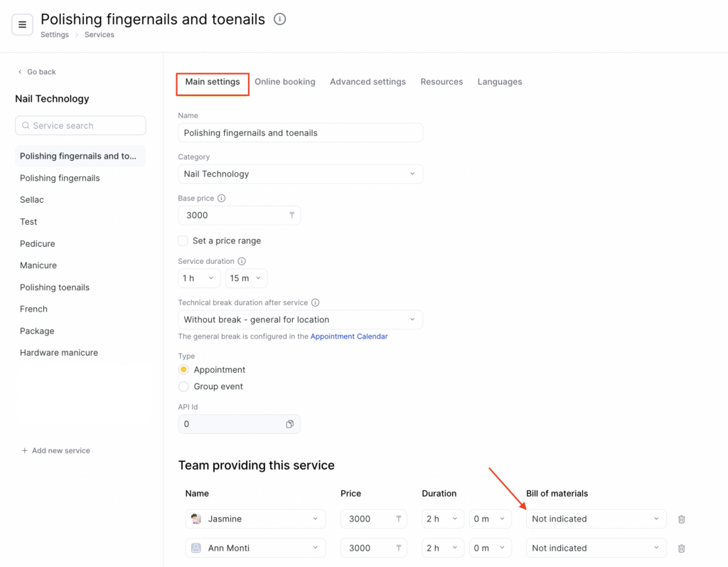Open the Category dropdown
728x567 pixels.
tap(300, 174)
